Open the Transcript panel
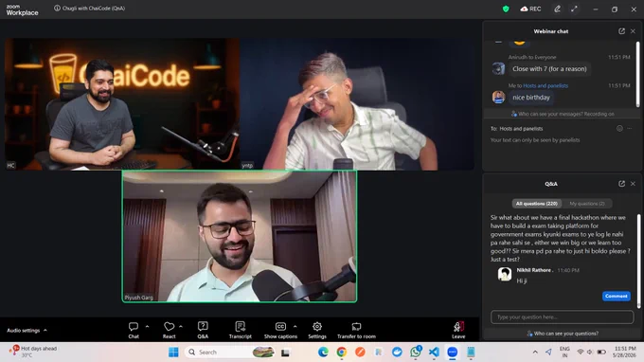644x362 pixels. pyautogui.click(x=241, y=330)
